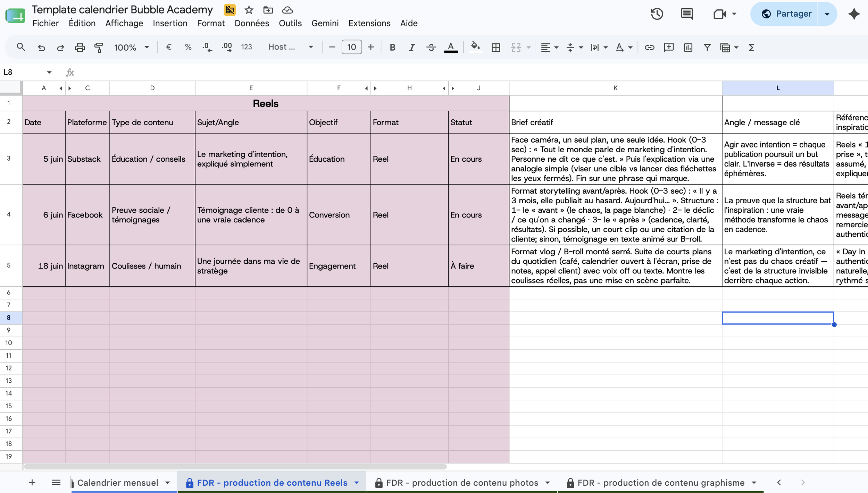Viewport: 868px width, 493px height.
Task: Add a comment to the cell
Action: tap(669, 47)
